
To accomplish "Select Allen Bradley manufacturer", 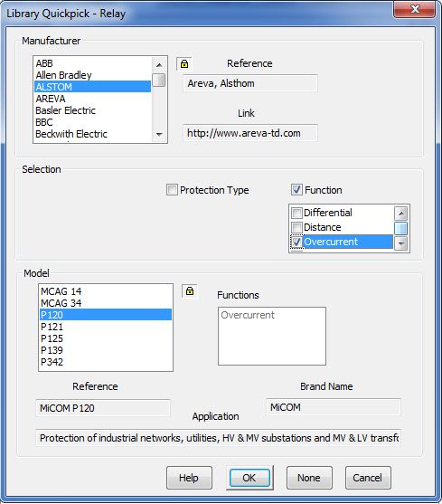I will coord(92,75).
